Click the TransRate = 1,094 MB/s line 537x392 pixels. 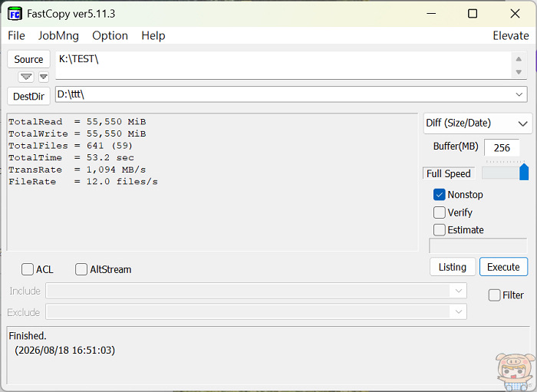77,170
